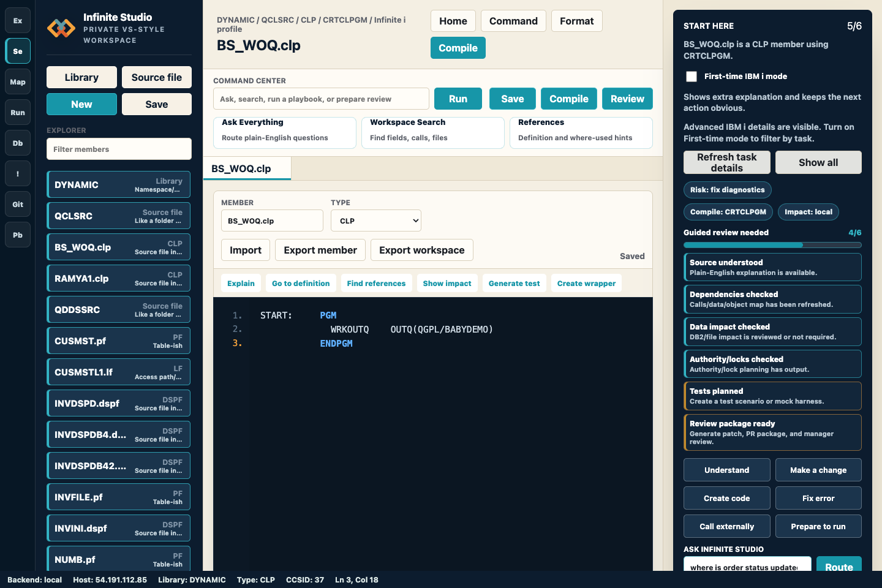
Task: Click Export workspace button
Action: (x=422, y=250)
